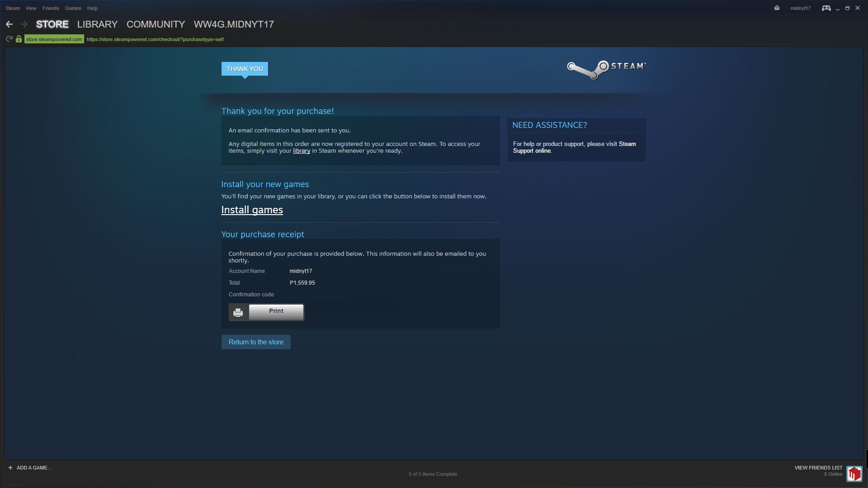Switch to the LIBRARY tab

[97, 24]
